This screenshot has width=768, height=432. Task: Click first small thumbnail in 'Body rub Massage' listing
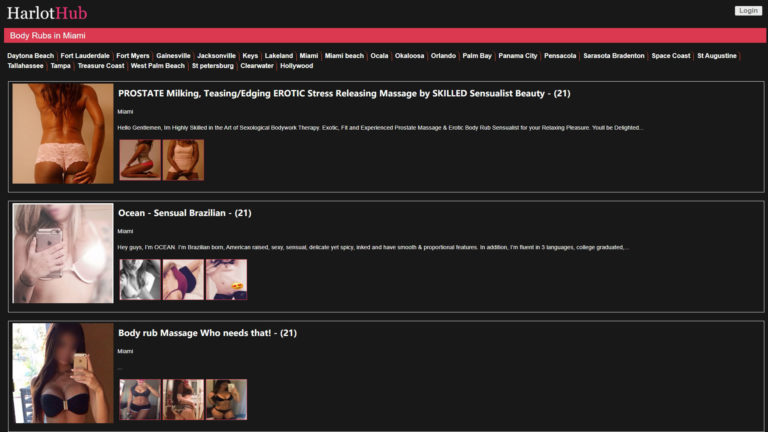coord(140,400)
